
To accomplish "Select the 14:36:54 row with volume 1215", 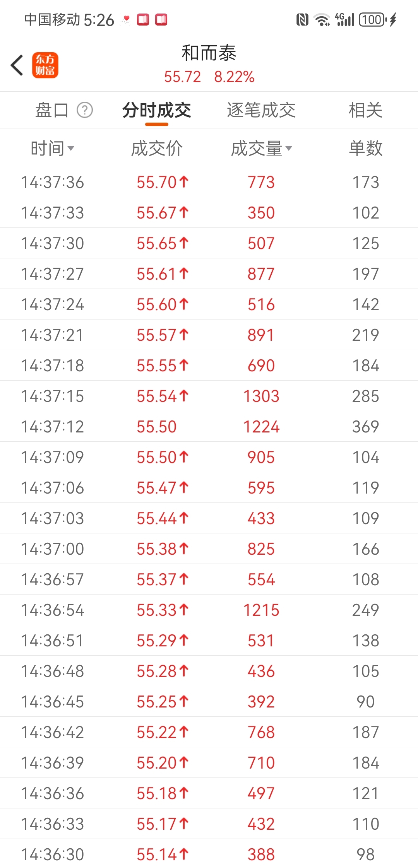I will click(x=209, y=610).
